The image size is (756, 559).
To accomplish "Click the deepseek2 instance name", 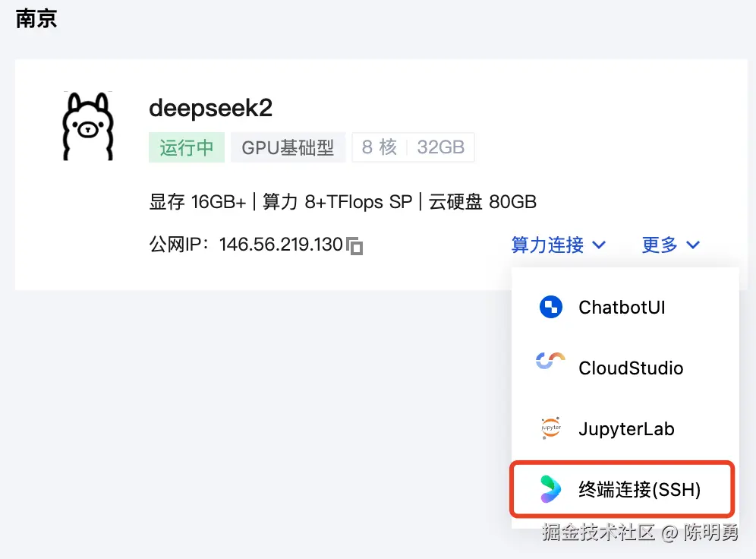I will coord(211,108).
